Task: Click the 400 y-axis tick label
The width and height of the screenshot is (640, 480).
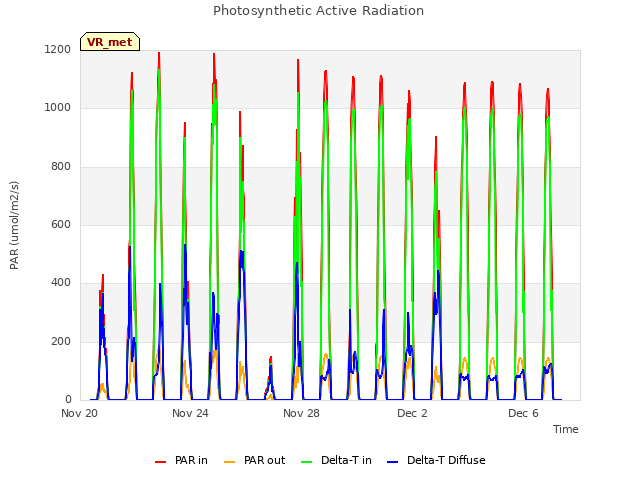Action: coord(61,283)
